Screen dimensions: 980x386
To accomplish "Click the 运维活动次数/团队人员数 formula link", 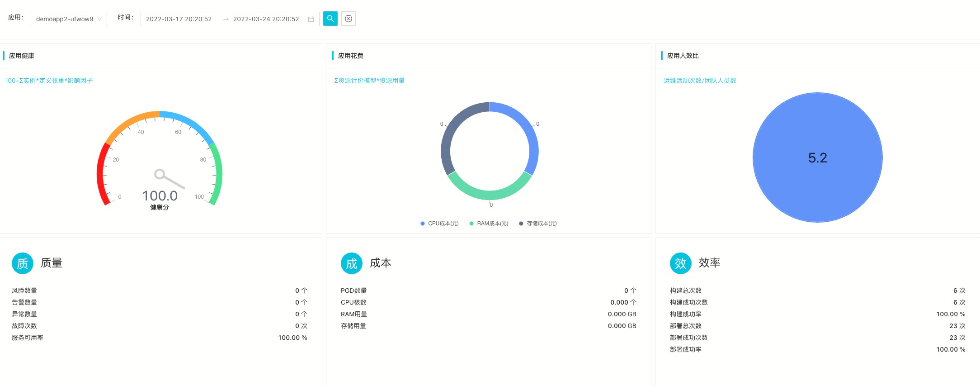I will [x=700, y=81].
